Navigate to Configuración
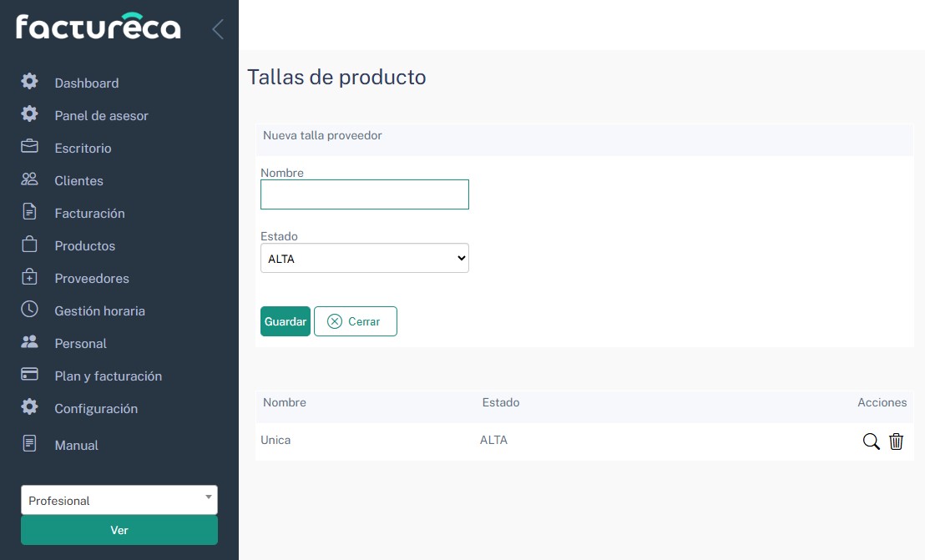 96,409
